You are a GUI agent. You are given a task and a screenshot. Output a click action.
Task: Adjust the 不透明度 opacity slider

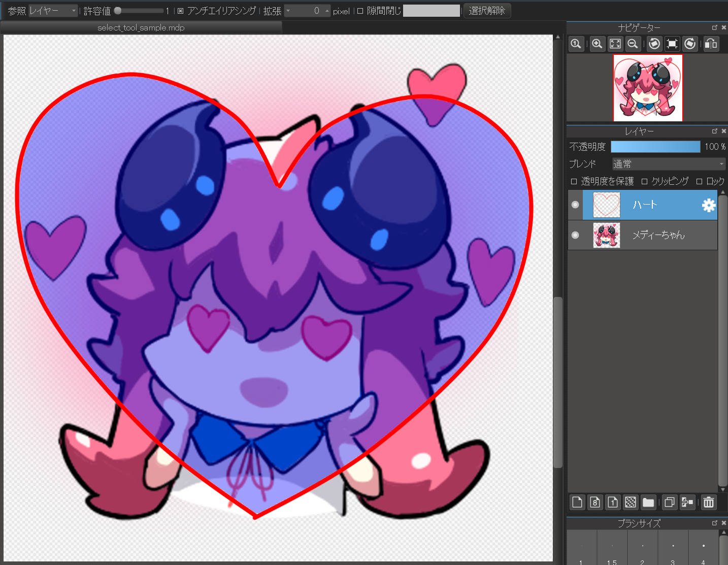click(655, 147)
